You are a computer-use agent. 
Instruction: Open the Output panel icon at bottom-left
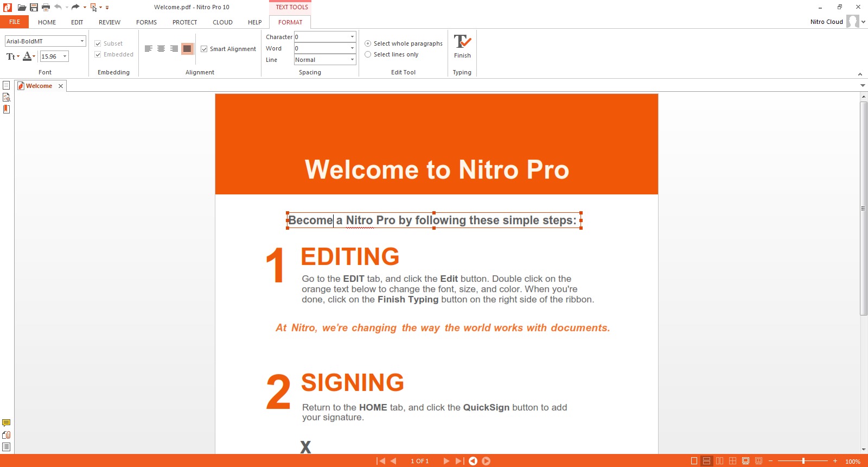pos(7,447)
